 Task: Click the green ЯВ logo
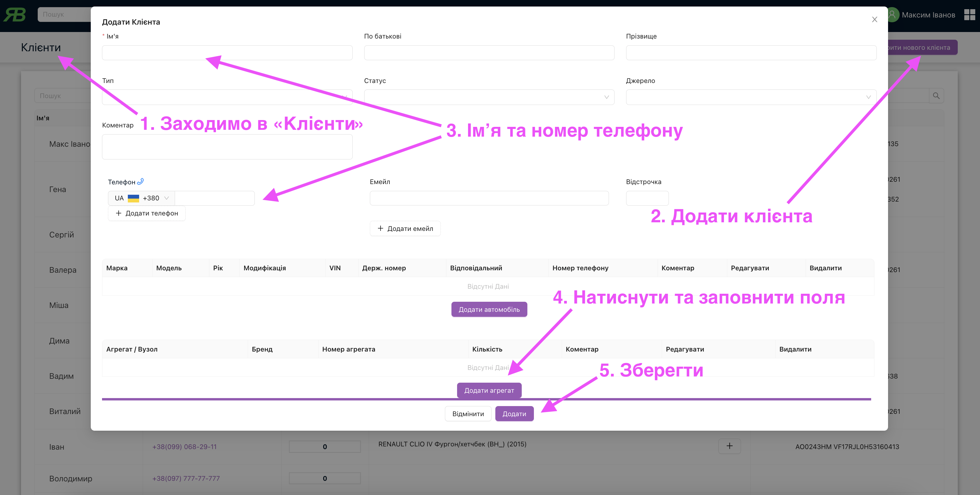15,15
